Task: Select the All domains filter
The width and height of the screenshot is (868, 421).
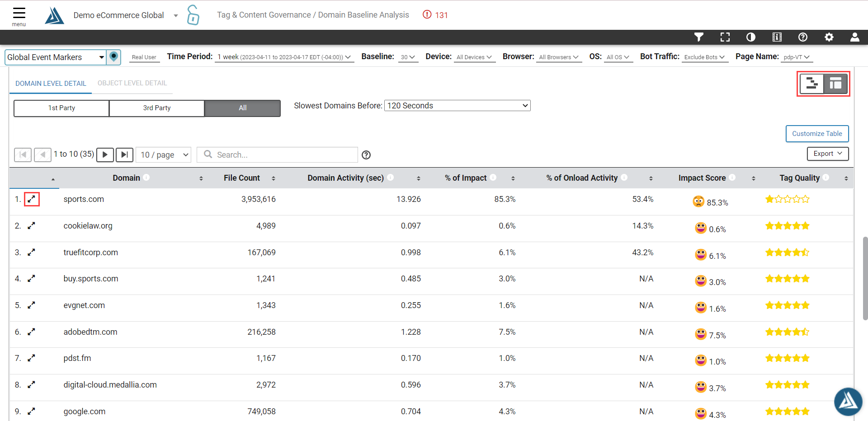Action: coord(243,108)
